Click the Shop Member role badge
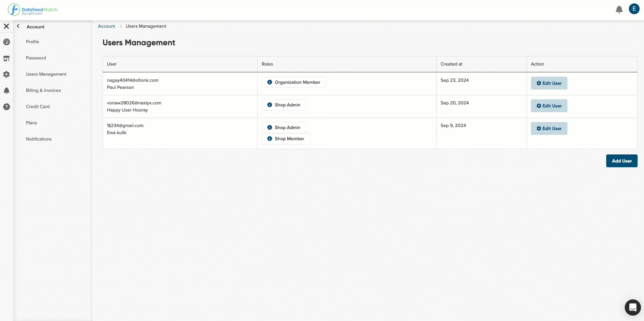The height and width of the screenshot is (321, 644). click(286, 139)
